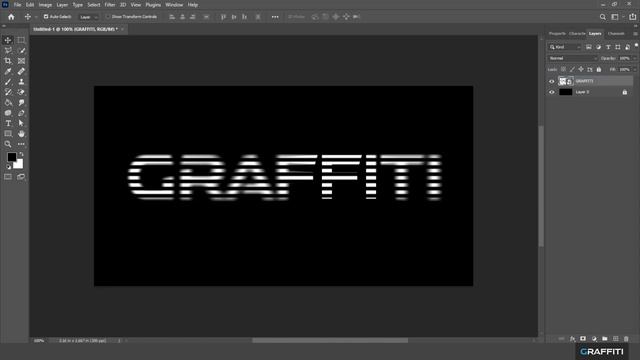
Task: Toggle Auto-Select checkbox
Action: (46, 17)
